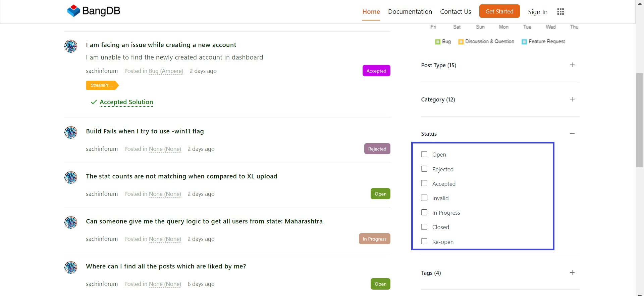Click avatar beside Build Fails post

point(71,132)
